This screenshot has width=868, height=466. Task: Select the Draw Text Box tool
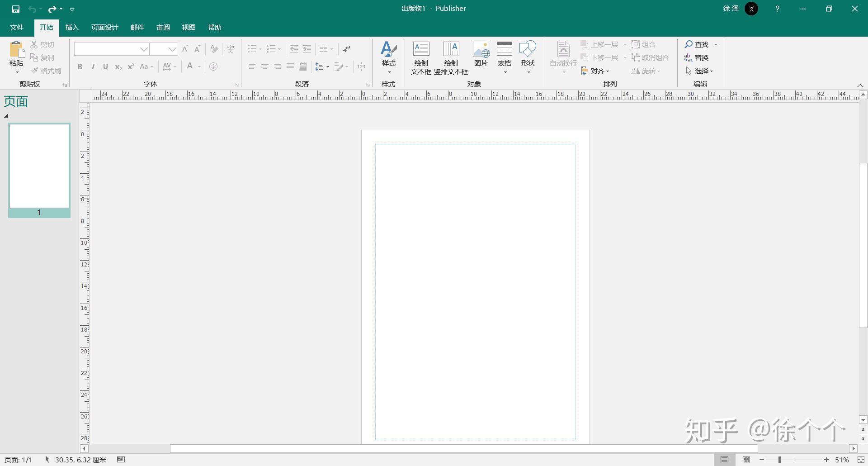pos(421,58)
